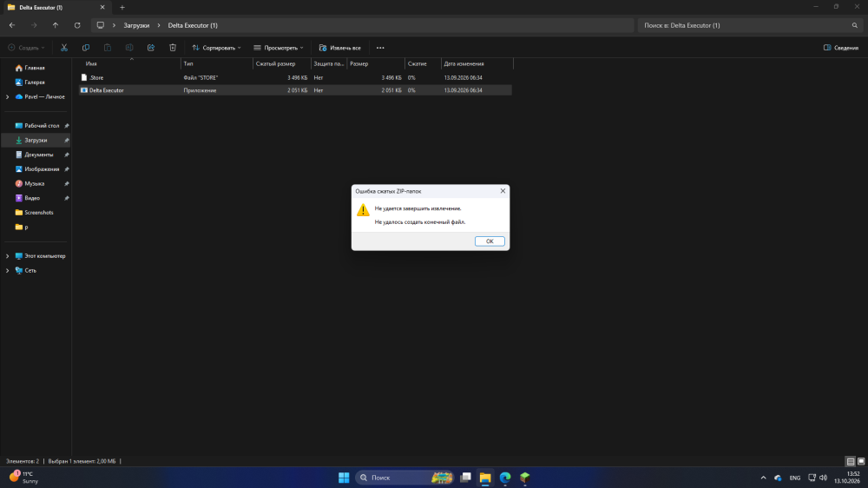Open the Сортировать dropdown
The image size is (868, 488).
pyautogui.click(x=216, y=48)
